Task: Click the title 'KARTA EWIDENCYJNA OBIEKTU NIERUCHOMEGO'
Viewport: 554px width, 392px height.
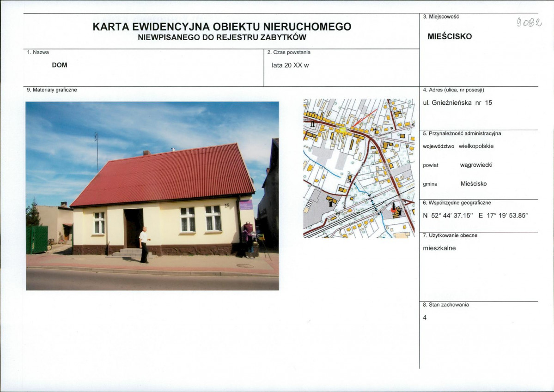Action: click(222, 27)
